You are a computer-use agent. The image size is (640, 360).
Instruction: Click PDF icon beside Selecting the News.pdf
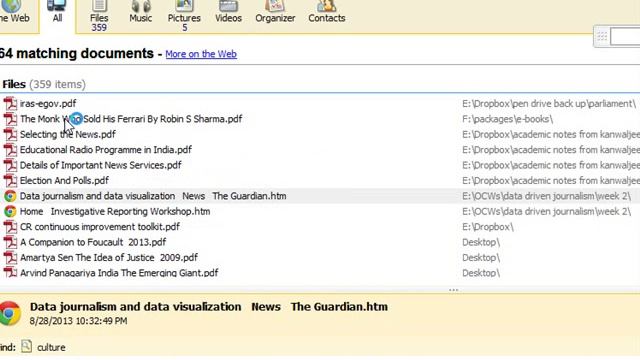coord(10,134)
